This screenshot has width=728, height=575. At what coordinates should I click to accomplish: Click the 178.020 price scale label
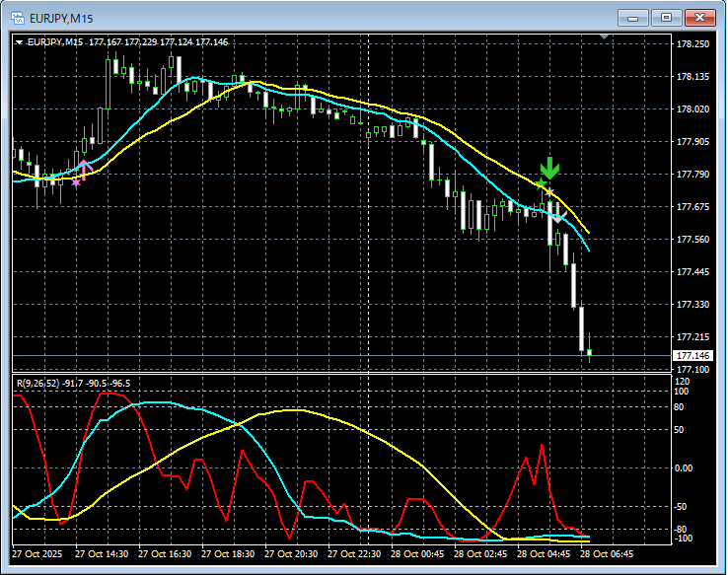click(x=692, y=109)
